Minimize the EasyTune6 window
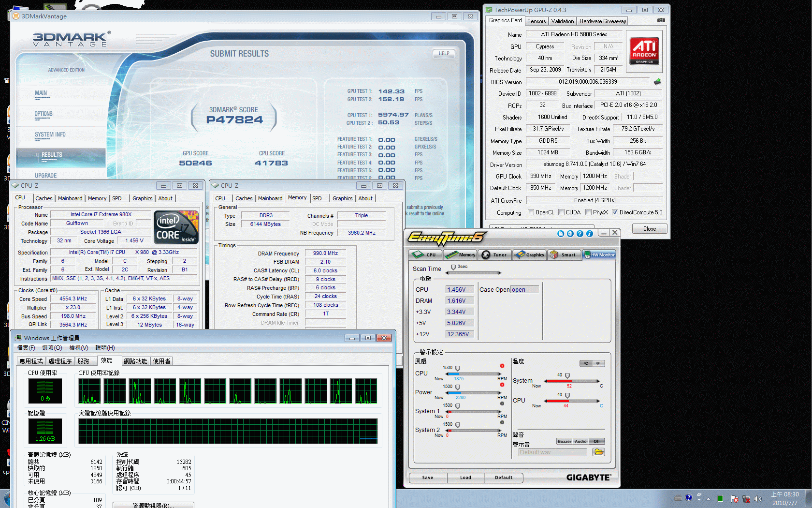Viewport: 812px width, 508px height. (603, 233)
